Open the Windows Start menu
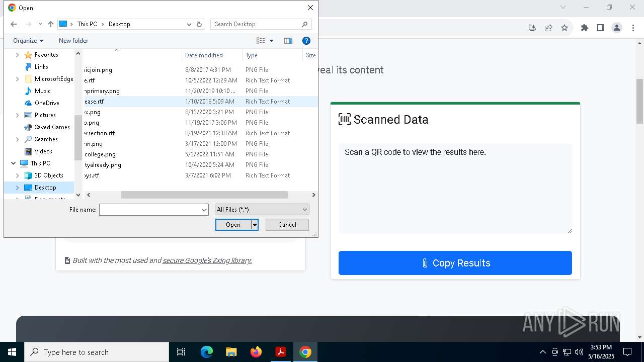 12,352
